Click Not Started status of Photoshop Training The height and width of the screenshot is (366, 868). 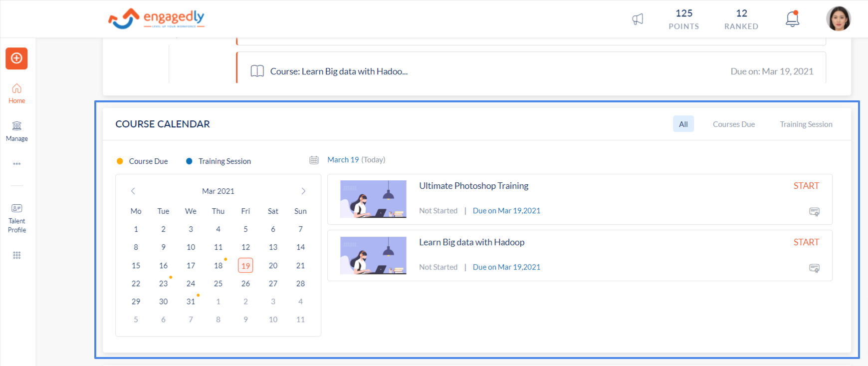438,211
